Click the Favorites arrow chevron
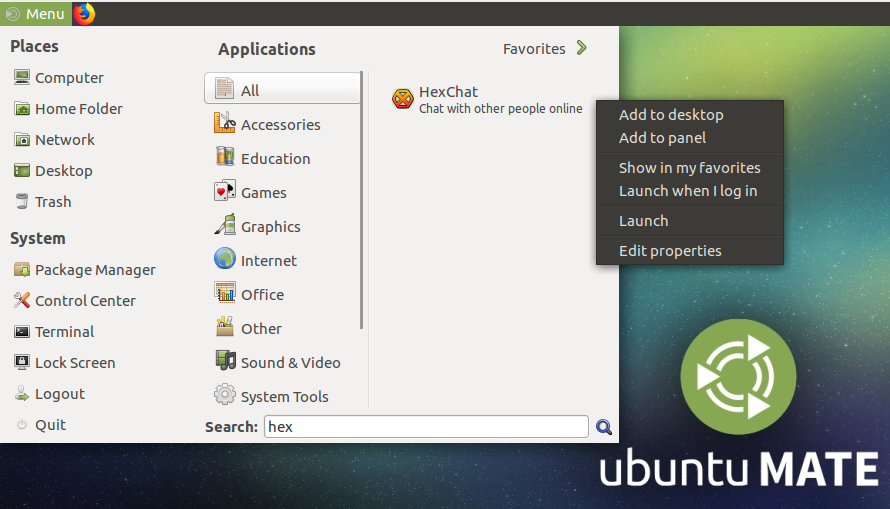890x509 pixels. [581, 48]
